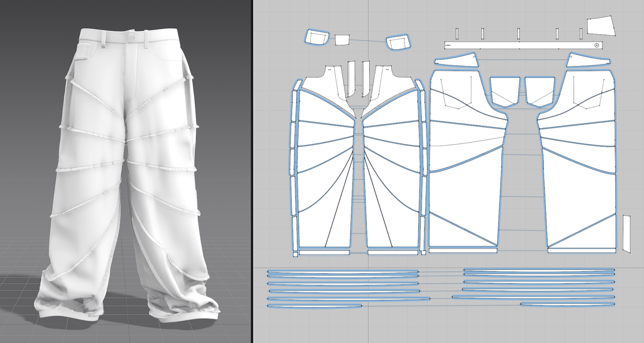The image size is (644, 343).
Task: Select the narrow slanted strip at far right
Action: coord(626,234)
